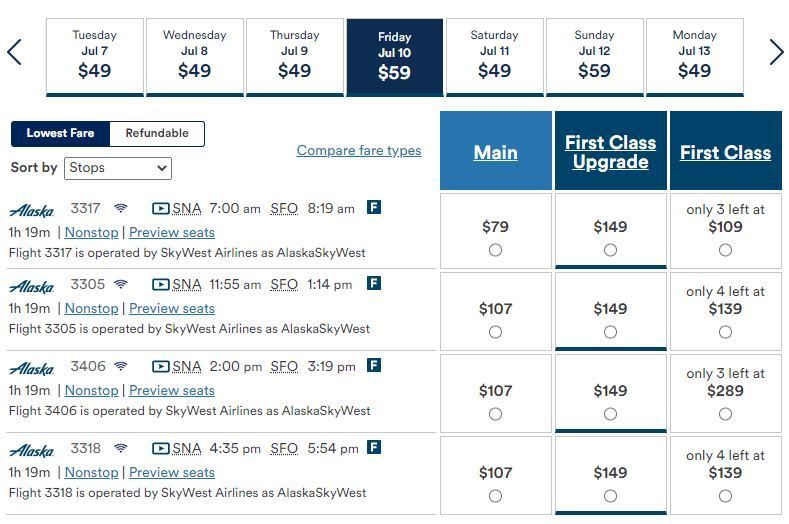Open the Sort by Stops dropdown
Screen dimensions: 789x524
(x=118, y=168)
